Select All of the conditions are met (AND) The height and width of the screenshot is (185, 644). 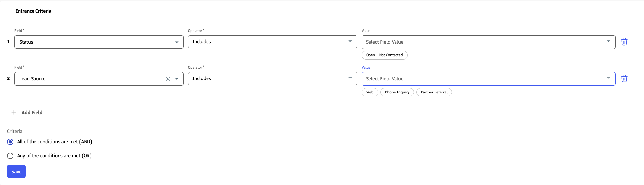point(10,142)
